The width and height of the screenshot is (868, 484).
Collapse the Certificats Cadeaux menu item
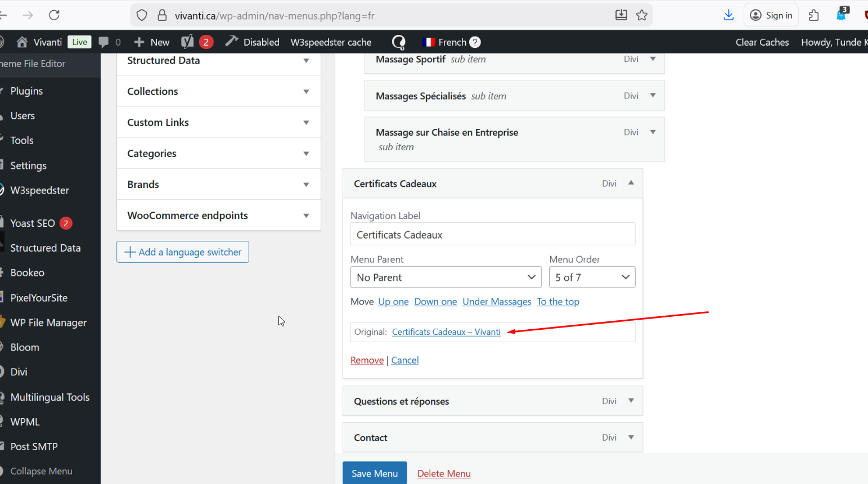[x=631, y=183]
